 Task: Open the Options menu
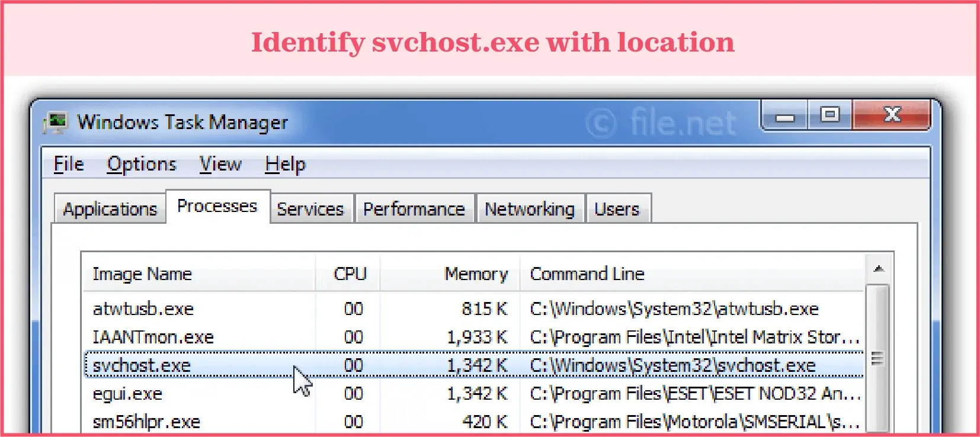tap(141, 164)
